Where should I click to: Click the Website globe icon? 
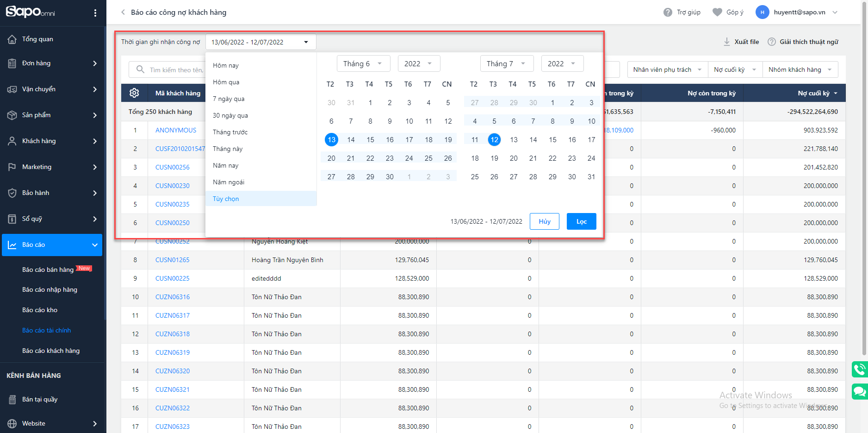pos(12,424)
